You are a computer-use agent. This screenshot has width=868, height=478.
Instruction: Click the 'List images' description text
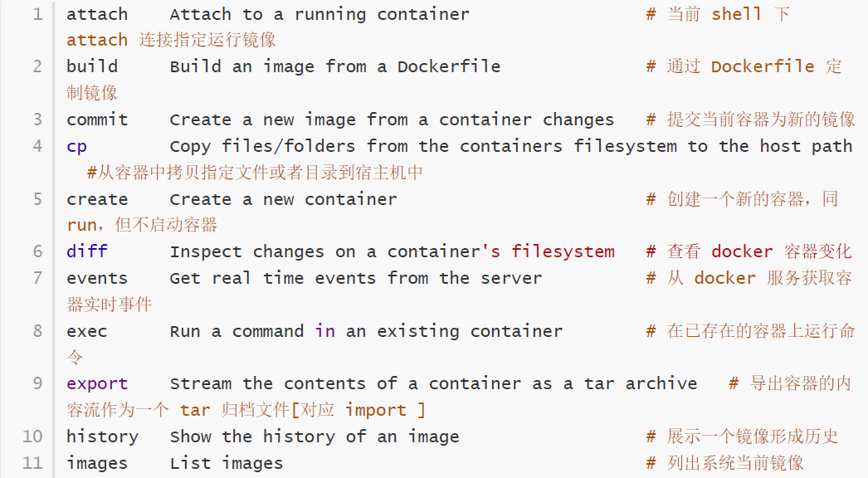227,463
